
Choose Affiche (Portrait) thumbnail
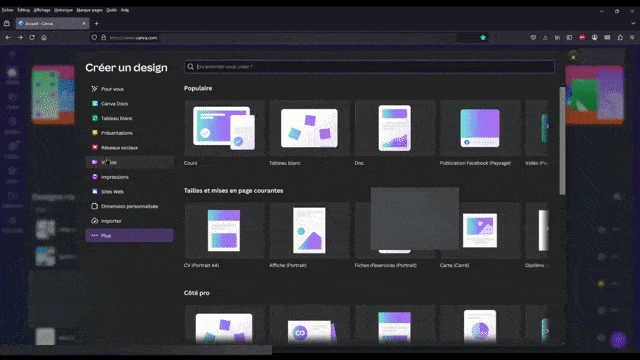pyautogui.click(x=310, y=231)
